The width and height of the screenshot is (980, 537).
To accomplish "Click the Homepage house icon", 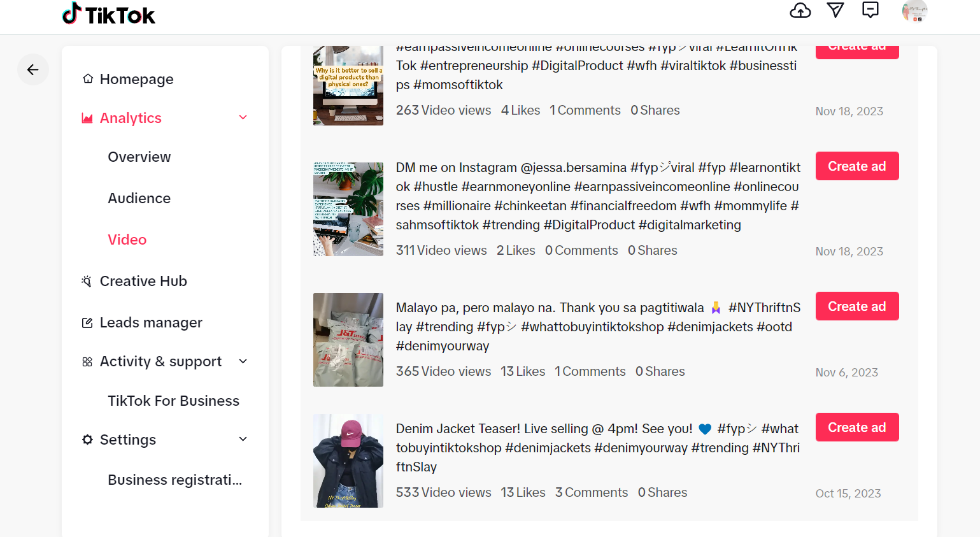I will point(88,79).
